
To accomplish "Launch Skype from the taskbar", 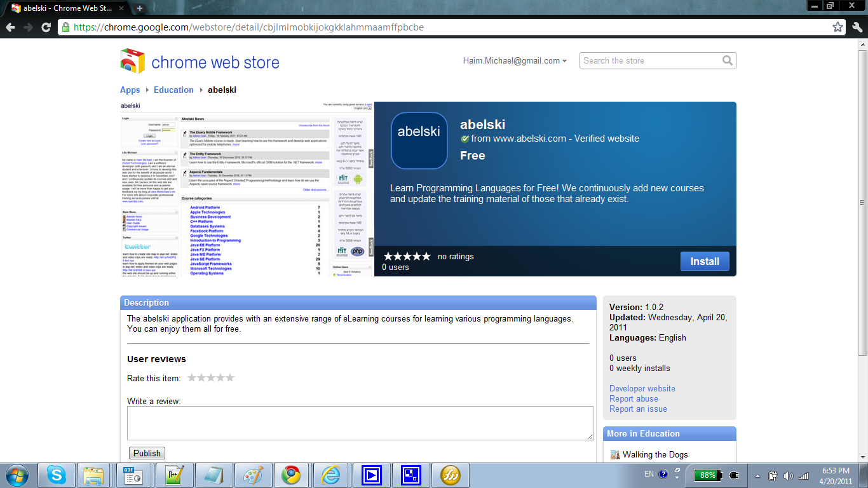I will pos(56,475).
